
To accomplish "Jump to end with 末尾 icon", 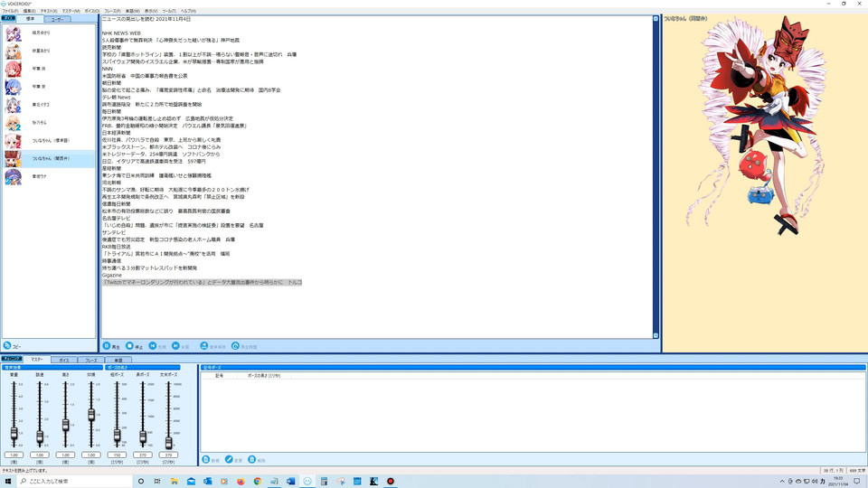I will tap(175, 346).
